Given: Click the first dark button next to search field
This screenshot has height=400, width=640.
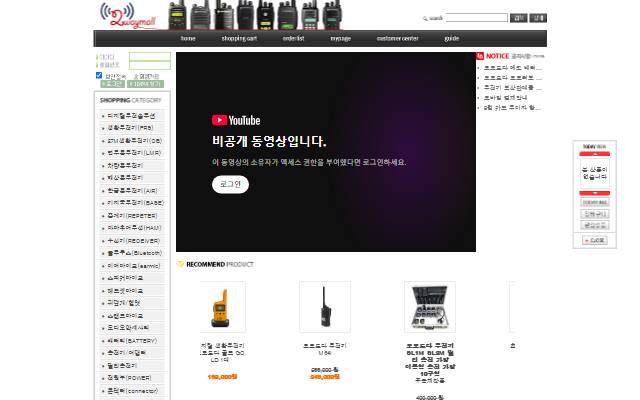Looking at the screenshot, I should point(518,18).
